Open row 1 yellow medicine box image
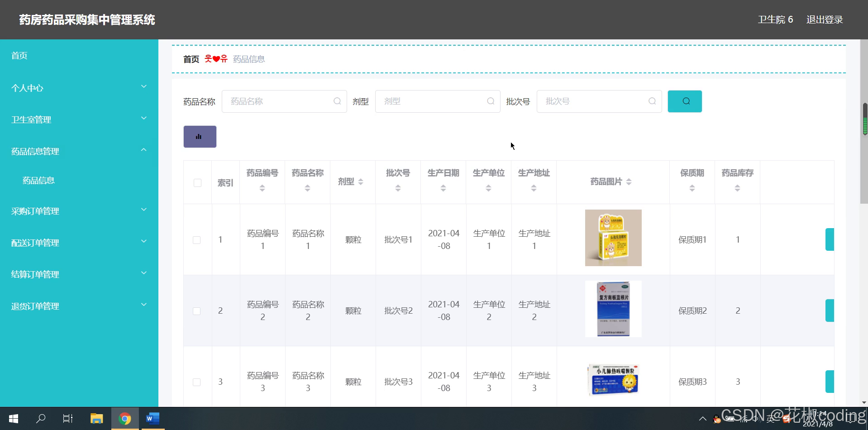 tap(613, 238)
